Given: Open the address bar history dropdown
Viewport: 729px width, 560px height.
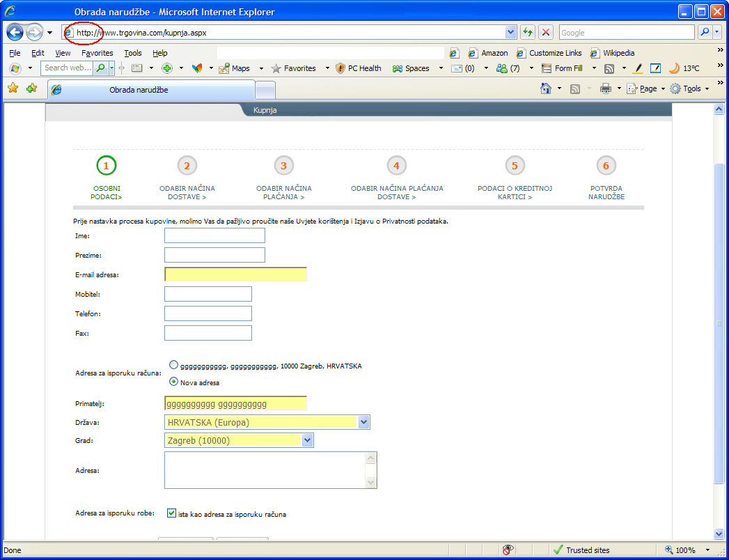Looking at the screenshot, I should pyautogui.click(x=510, y=32).
